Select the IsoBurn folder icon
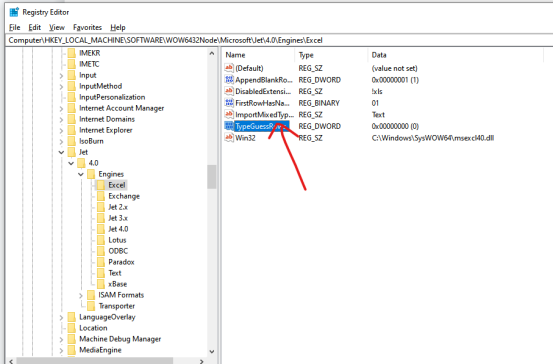Screen dimensions: 554x364 (x=72, y=141)
